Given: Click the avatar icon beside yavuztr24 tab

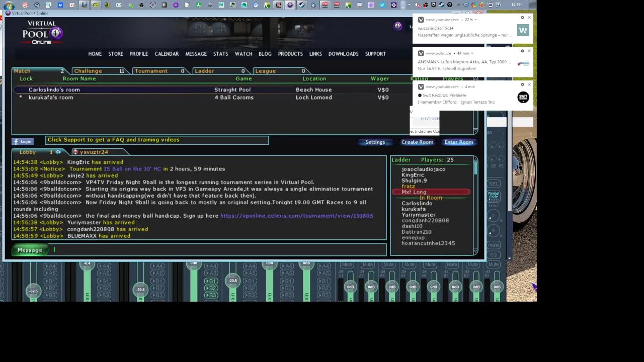Looking at the screenshot, I should pyautogui.click(x=75, y=152).
